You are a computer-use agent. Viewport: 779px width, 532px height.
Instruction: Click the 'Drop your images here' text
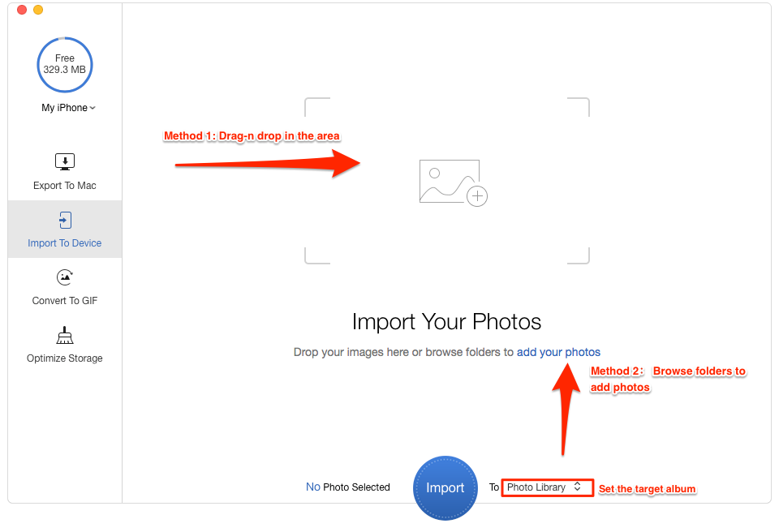(351, 352)
